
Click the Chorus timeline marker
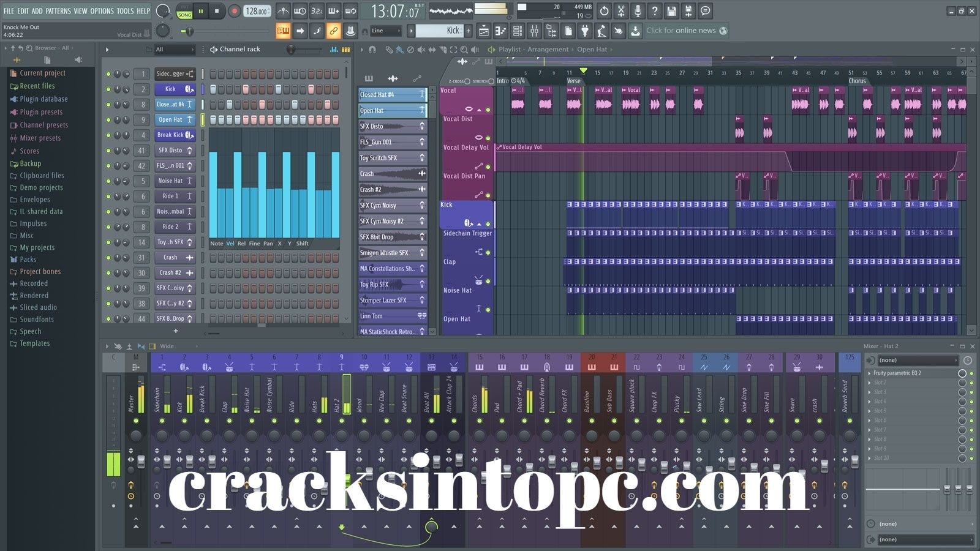[x=857, y=81]
